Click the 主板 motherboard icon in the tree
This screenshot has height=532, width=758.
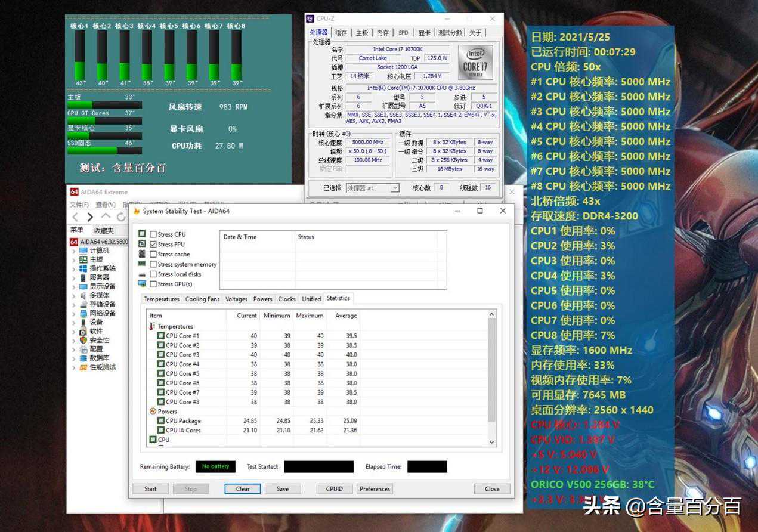[x=83, y=259]
